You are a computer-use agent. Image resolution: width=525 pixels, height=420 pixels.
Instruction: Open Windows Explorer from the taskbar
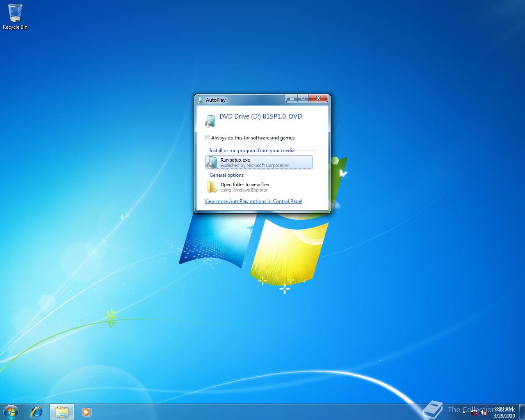point(62,412)
